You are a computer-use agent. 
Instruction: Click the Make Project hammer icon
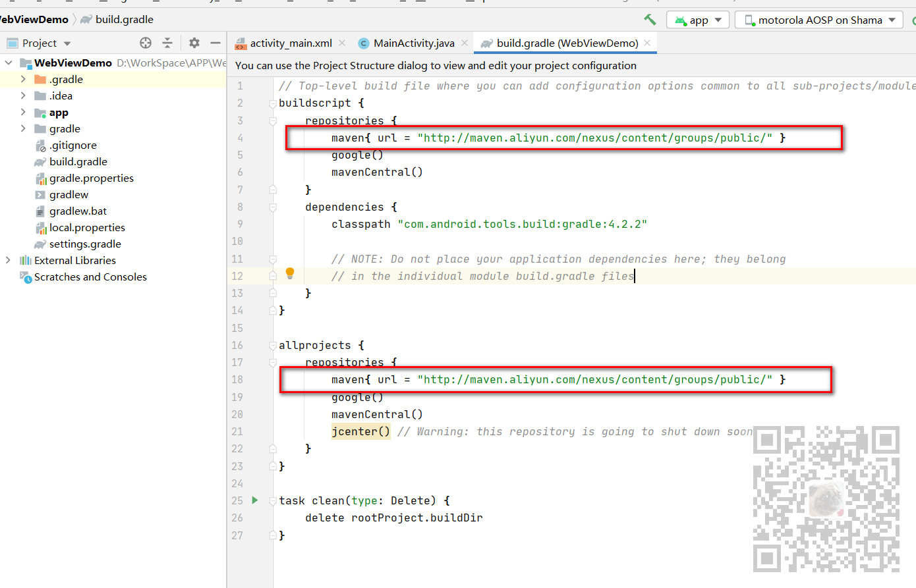point(650,20)
